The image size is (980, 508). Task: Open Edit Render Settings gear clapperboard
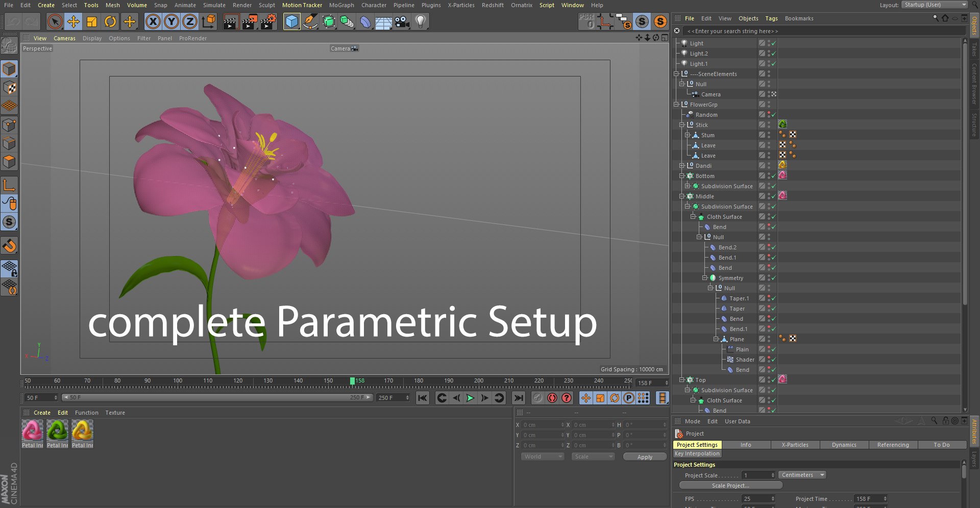[268, 21]
